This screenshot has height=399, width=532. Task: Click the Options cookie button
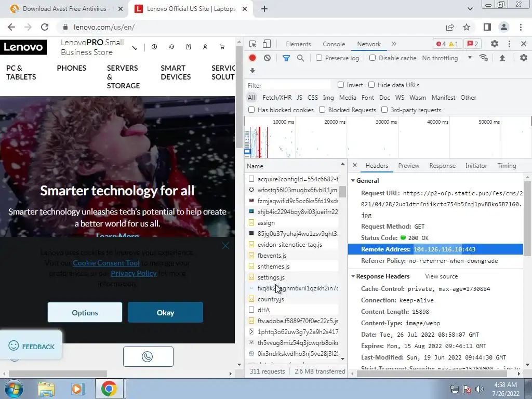pos(85,312)
